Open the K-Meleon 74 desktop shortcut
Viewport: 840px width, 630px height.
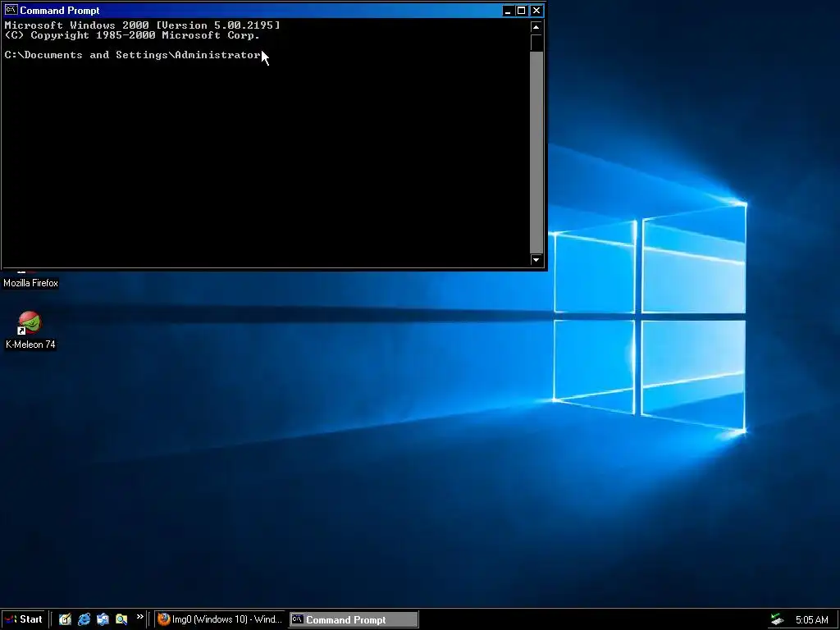click(30, 330)
